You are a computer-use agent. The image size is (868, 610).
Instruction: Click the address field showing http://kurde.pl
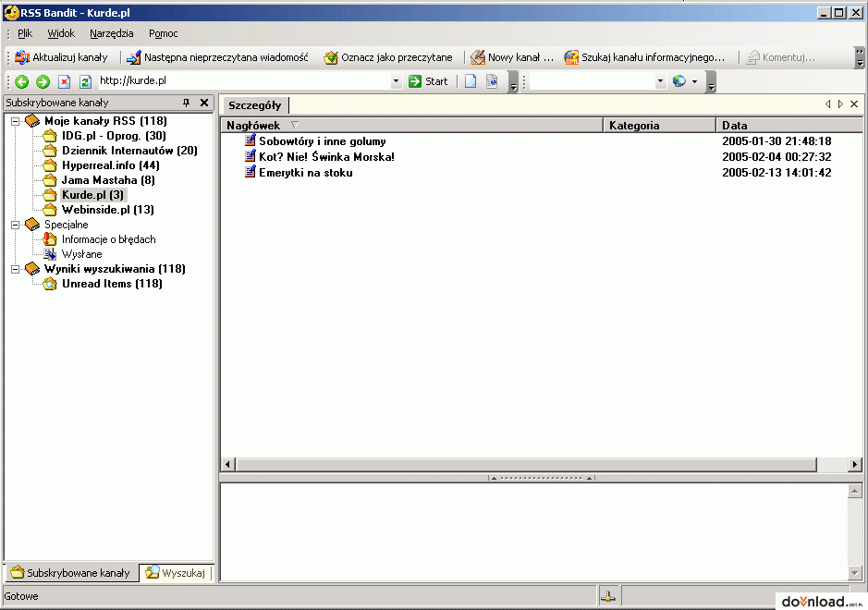point(244,80)
